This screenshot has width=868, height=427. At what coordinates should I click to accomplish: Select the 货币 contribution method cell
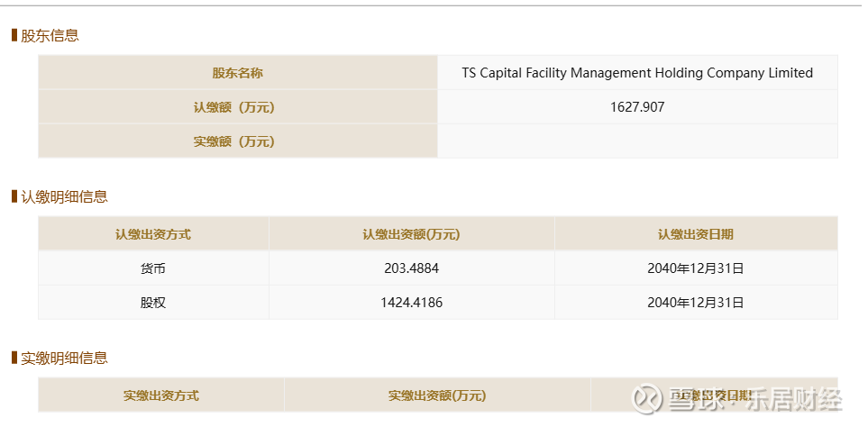pyautogui.click(x=153, y=268)
